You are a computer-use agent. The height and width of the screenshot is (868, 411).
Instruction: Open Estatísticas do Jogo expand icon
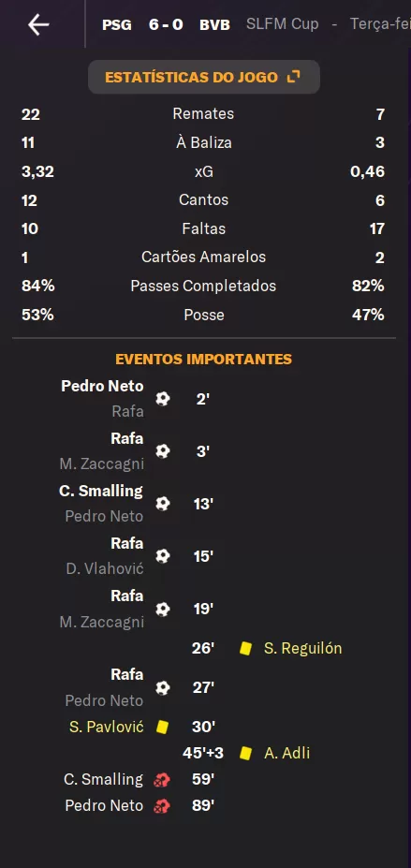293,77
